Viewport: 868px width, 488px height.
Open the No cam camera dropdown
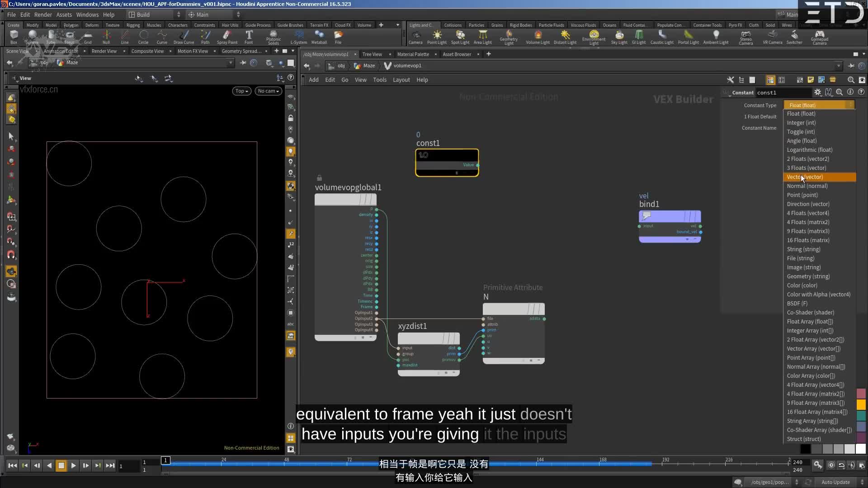268,91
